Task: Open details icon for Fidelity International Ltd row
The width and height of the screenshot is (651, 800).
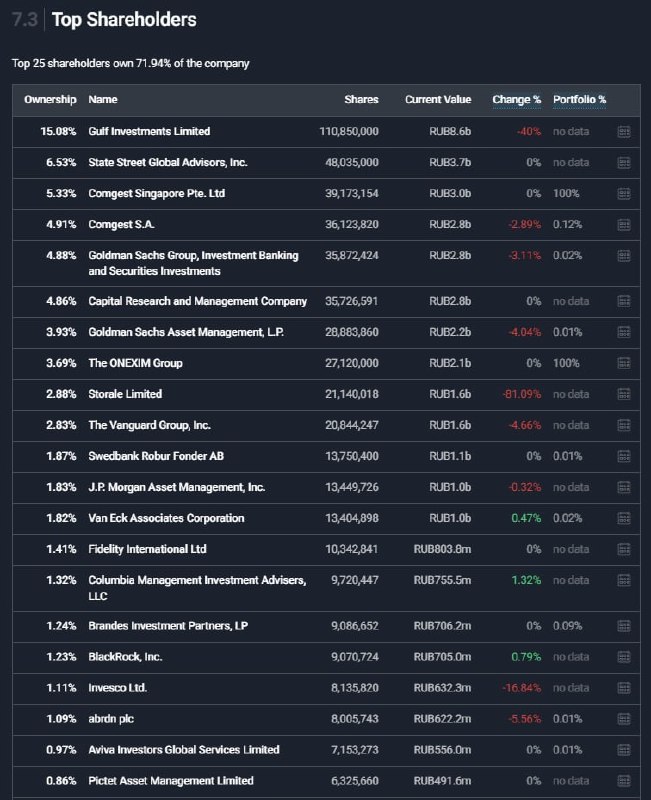Action: (x=623, y=549)
